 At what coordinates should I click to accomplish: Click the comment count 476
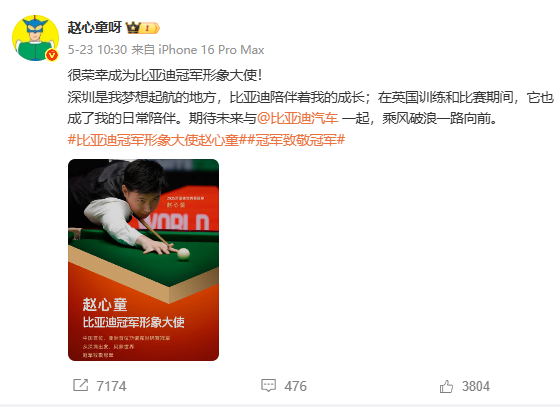point(295,386)
